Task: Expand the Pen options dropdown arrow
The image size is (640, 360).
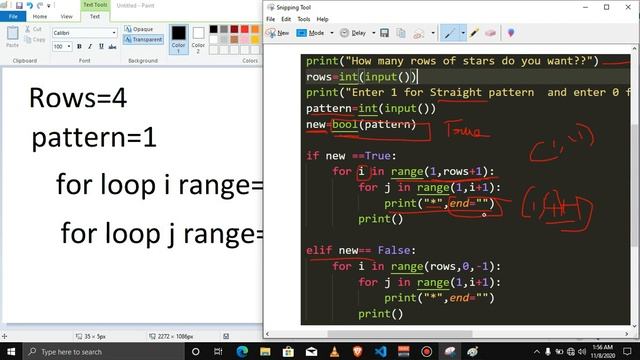Action: coord(463,33)
